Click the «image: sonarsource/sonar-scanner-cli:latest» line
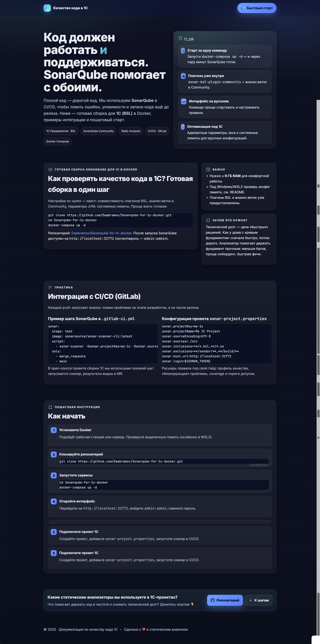Viewport: 320px width, 644px height. click(x=92, y=336)
